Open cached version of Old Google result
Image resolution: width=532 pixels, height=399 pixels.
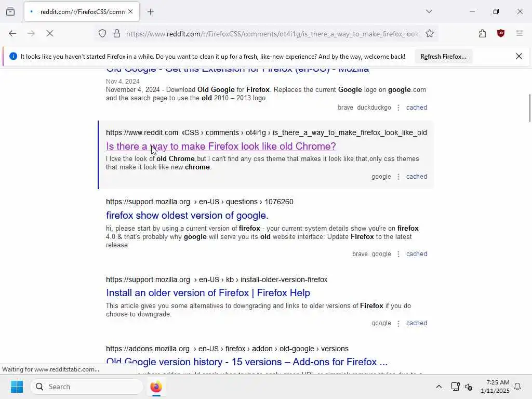click(x=417, y=108)
